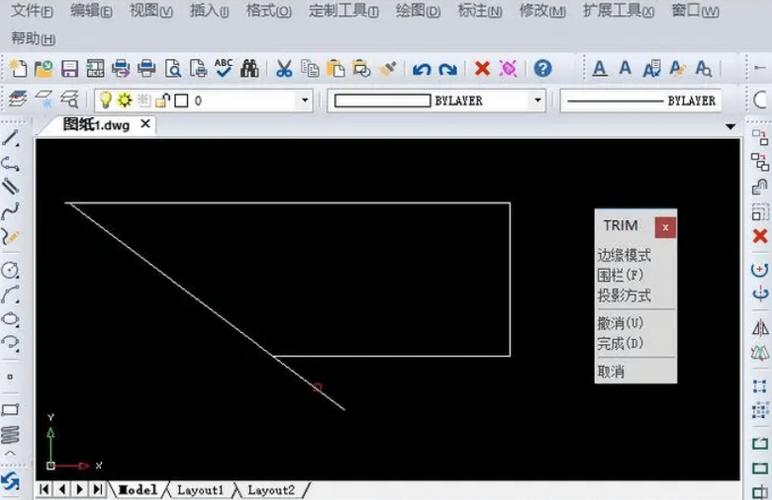Click the Save floppy disk icon
The width and height of the screenshot is (772, 500).
tap(69, 69)
